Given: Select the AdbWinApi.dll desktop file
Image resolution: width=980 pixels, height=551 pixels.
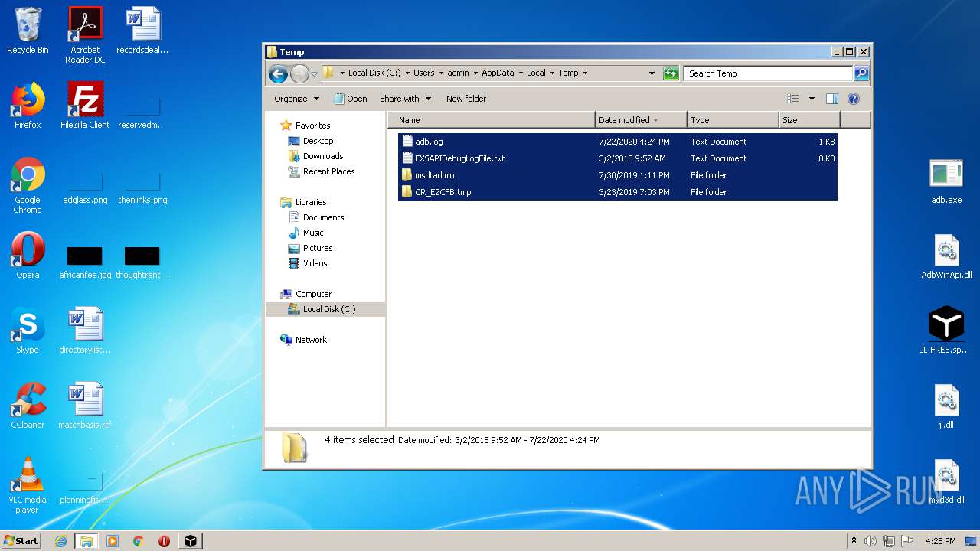Looking at the screenshot, I should [x=946, y=256].
